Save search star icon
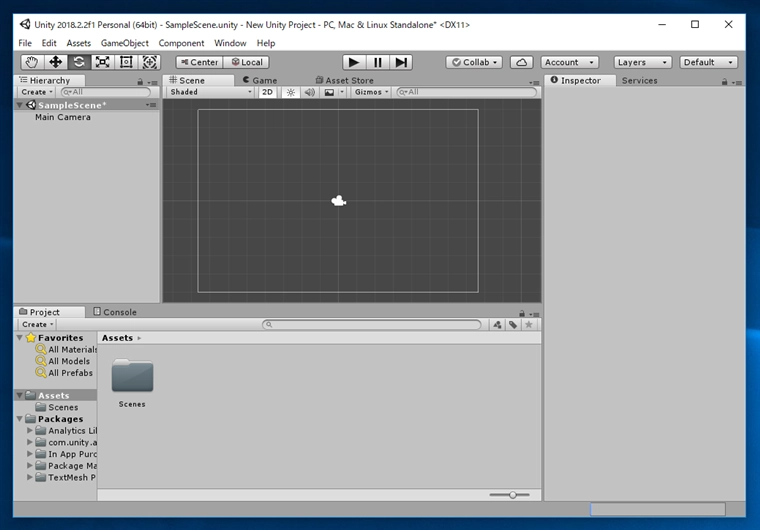760x530 pixels. (x=529, y=325)
